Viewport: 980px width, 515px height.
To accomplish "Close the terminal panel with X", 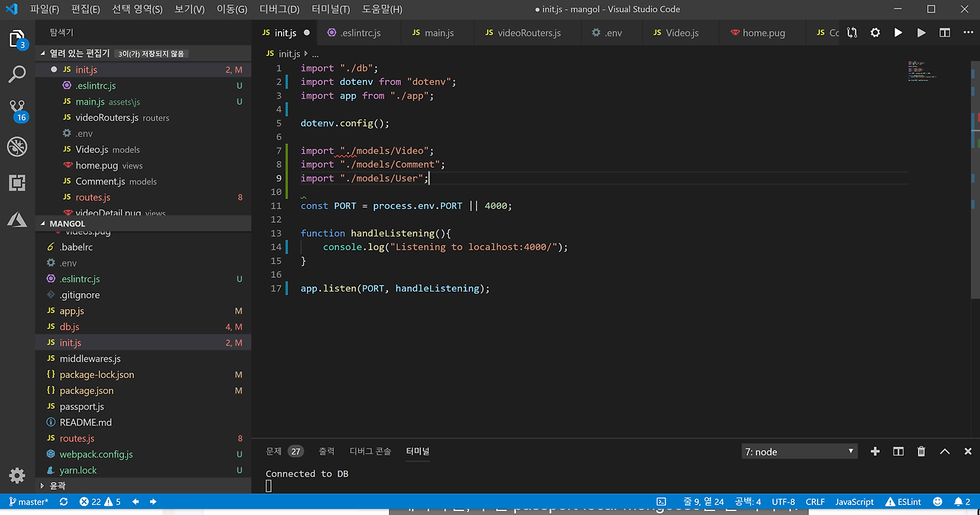I will point(968,451).
